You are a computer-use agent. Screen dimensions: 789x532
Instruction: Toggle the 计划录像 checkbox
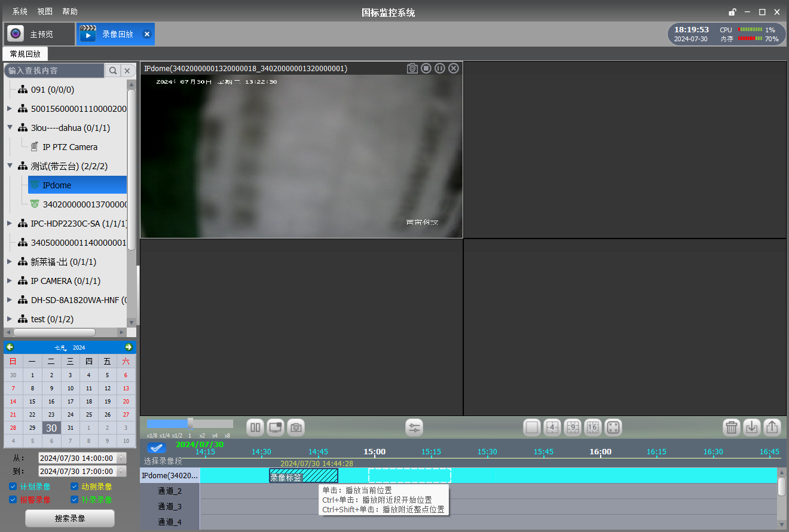tap(13, 487)
